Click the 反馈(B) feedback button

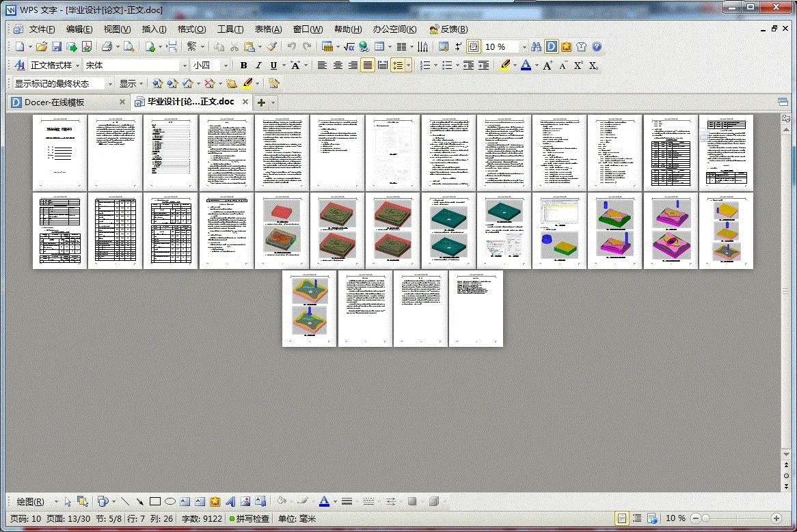pyautogui.click(x=448, y=29)
